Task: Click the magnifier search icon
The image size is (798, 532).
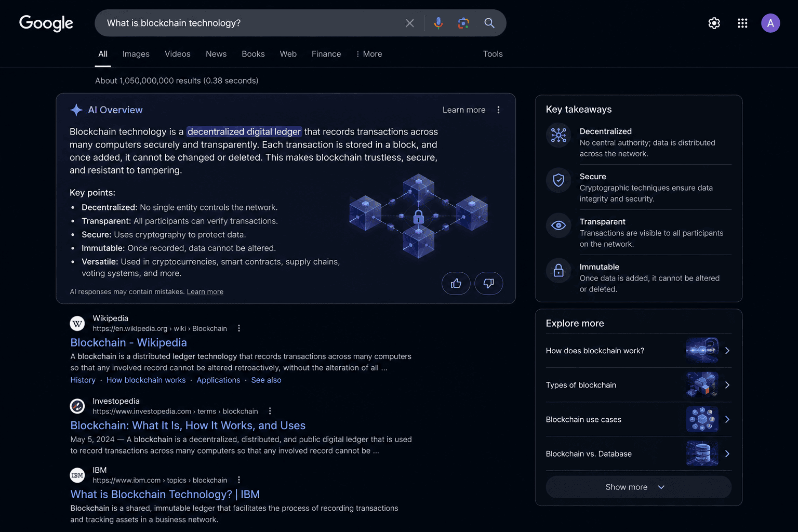Action: tap(489, 23)
